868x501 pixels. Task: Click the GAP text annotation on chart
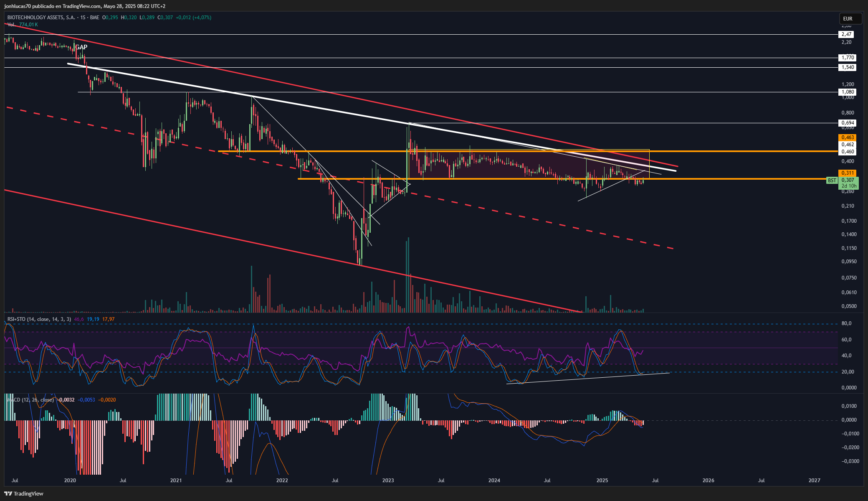point(81,47)
